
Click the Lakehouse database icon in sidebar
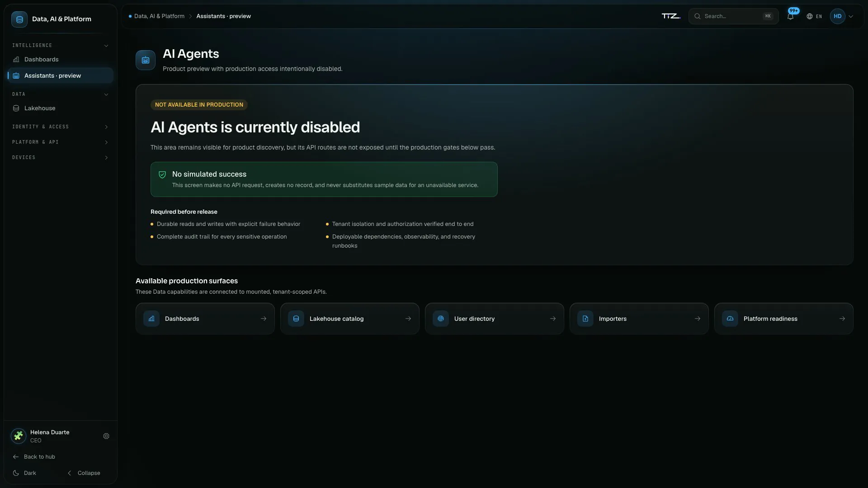16,108
